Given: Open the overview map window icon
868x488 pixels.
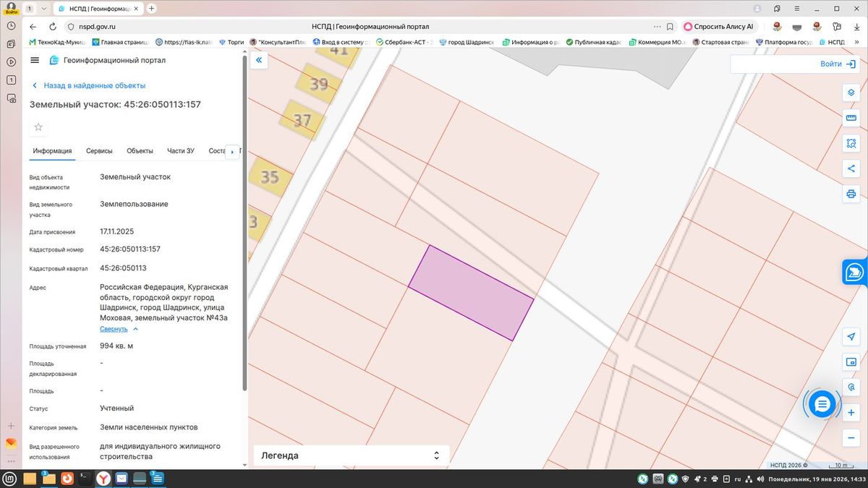Looking at the screenshot, I should click(851, 362).
